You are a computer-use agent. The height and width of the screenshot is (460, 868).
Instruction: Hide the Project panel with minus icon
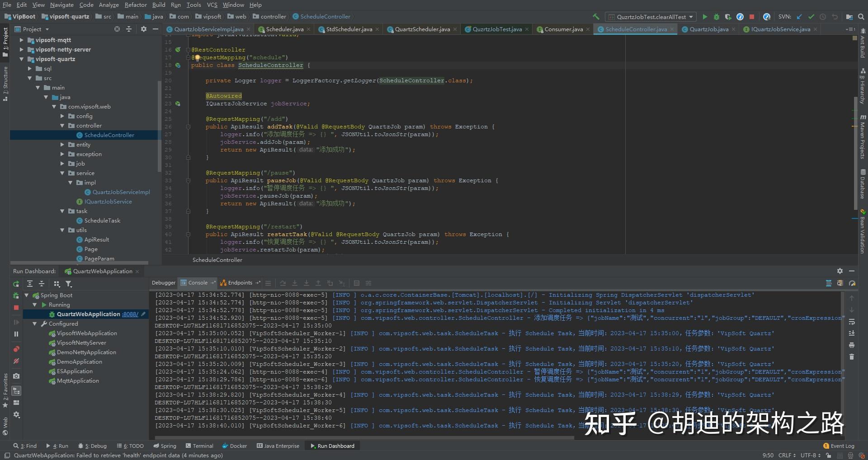click(x=156, y=29)
